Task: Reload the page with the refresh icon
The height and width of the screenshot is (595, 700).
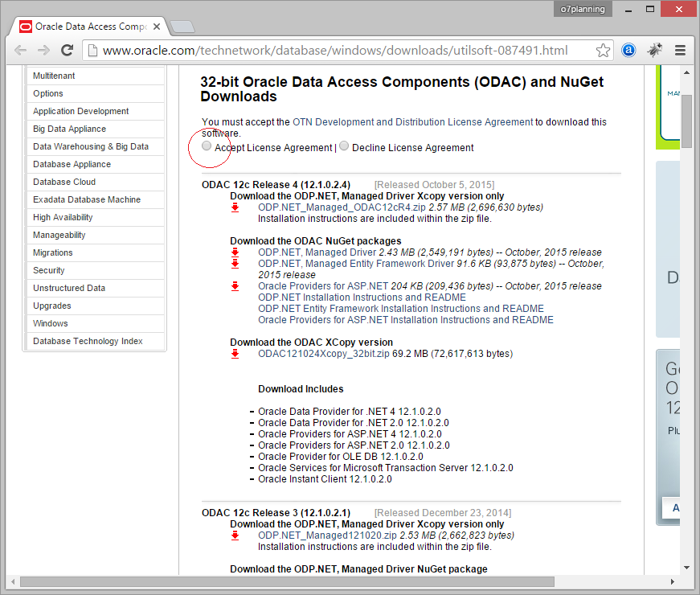Action: pos(67,51)
